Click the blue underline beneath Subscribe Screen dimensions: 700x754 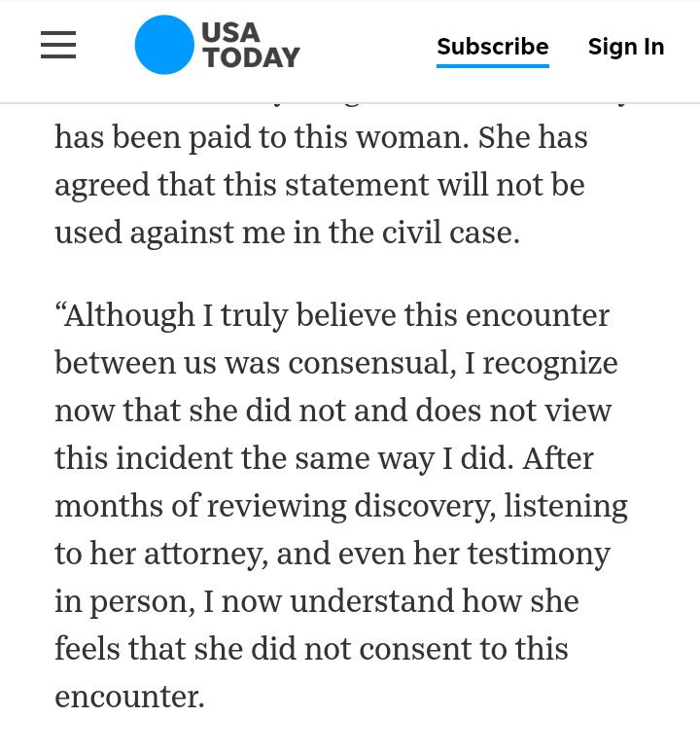tap(493, 66)
